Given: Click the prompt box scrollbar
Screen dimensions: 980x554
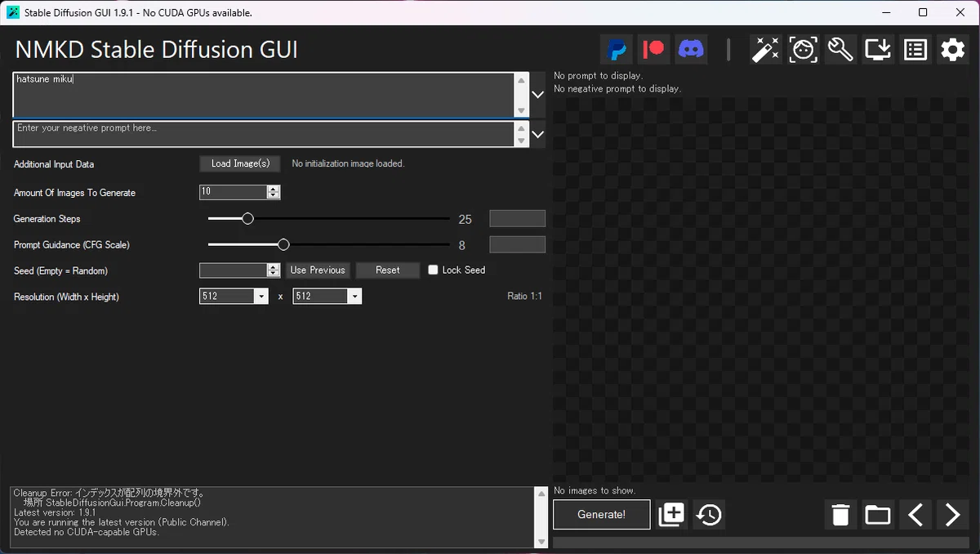Looking at the screenshot, I should click(x=521, y=95).
